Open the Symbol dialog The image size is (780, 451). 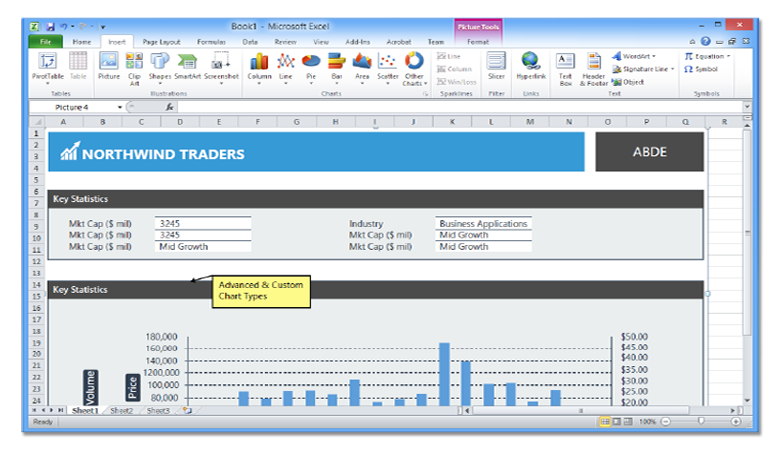(701, 69)
